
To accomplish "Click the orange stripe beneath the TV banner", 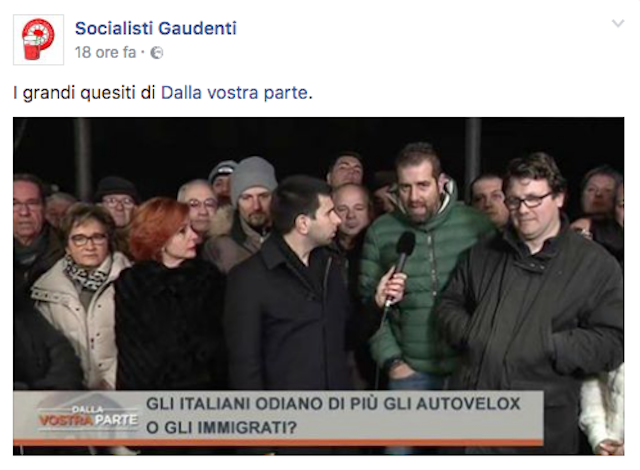I will pos(278,442).
